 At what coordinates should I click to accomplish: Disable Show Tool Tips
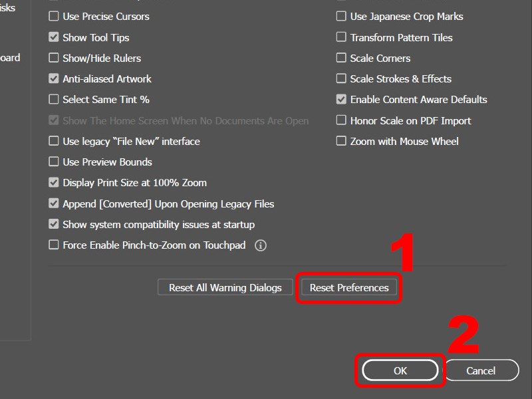point(53,37)
